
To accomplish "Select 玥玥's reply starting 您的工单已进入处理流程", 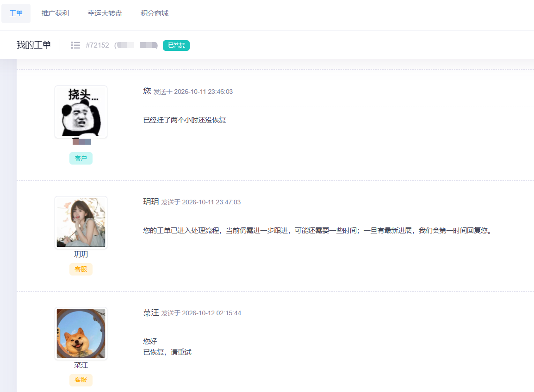I will pyautogui.click(x=317, y=231).
